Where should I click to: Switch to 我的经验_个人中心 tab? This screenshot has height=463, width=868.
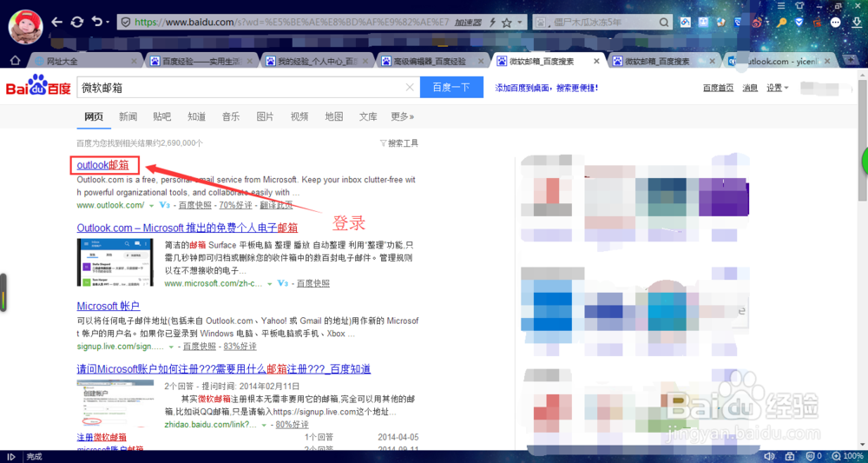318,61
